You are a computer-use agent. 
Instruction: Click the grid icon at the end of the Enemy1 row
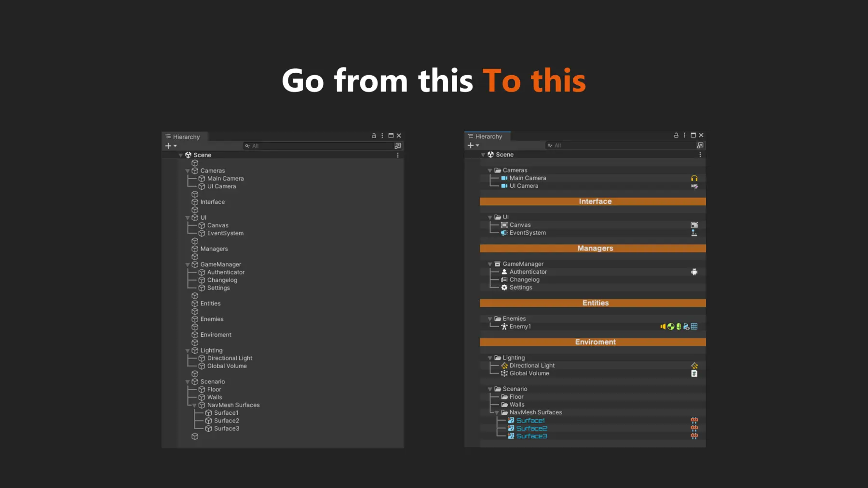click(694, 327)
